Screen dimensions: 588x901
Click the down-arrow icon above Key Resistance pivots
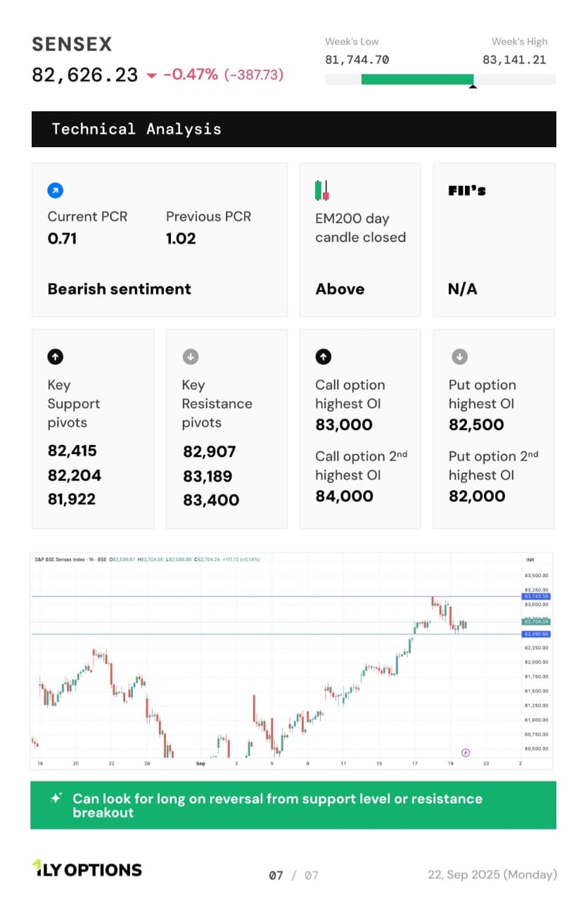[x=190, y=357]
